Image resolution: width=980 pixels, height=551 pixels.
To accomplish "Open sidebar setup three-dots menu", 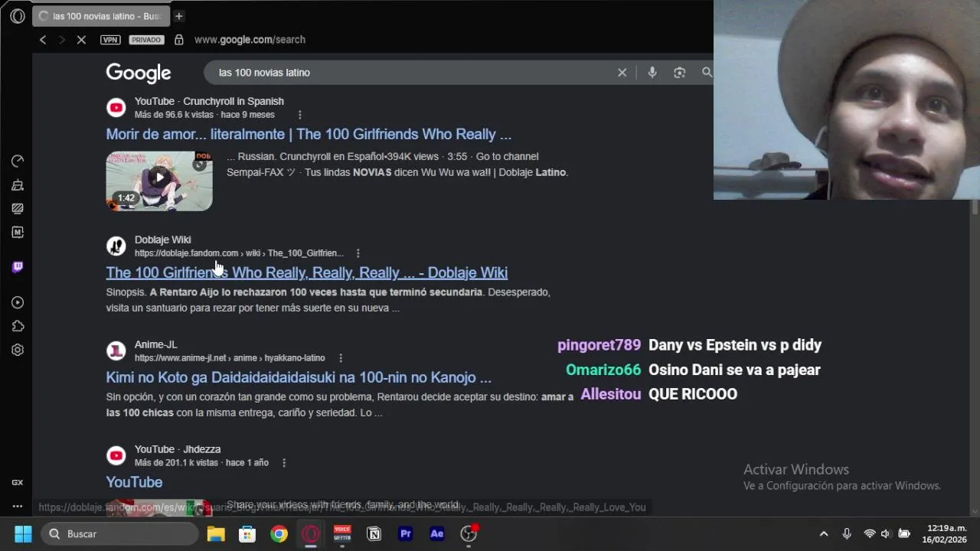I will 18,506.
